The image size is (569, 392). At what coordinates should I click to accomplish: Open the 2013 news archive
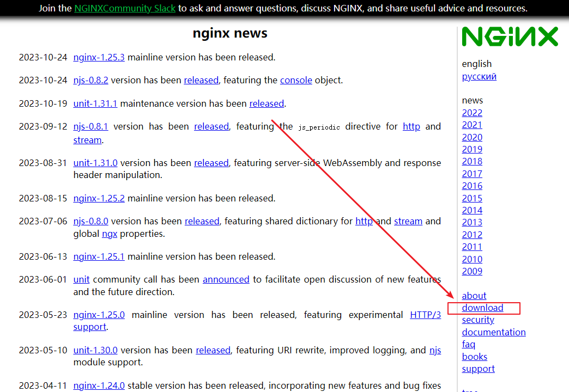click(472, 222)
